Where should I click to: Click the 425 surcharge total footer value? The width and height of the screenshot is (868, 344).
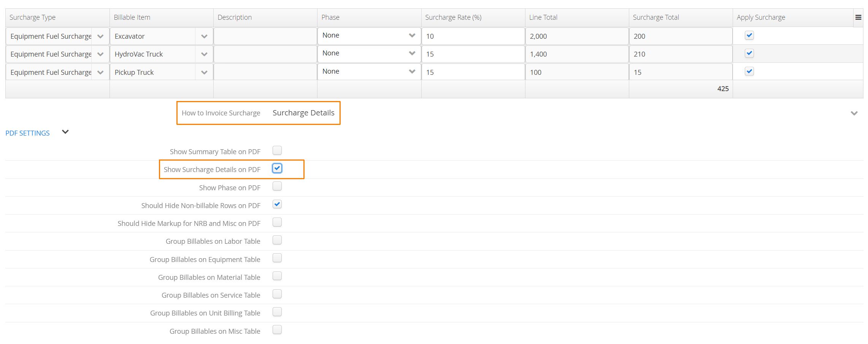(723, 89)
